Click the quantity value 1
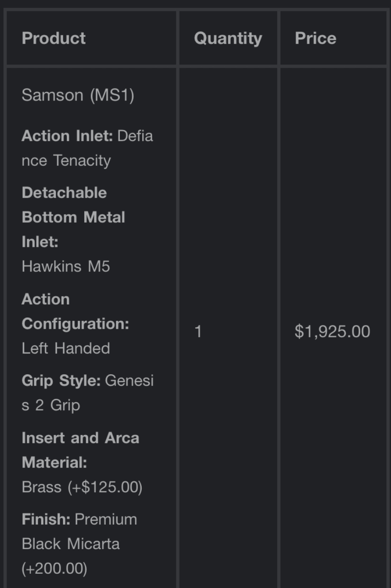This screenshot has height=588, width=391. (x=198, y=332)
